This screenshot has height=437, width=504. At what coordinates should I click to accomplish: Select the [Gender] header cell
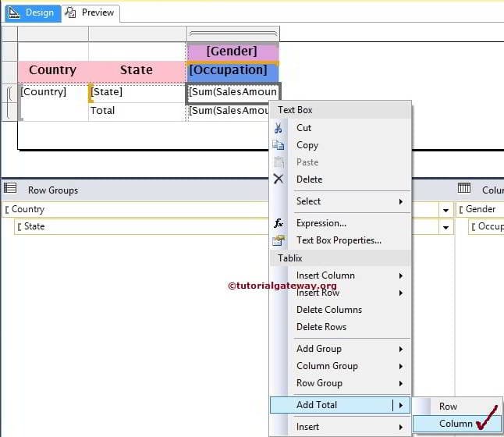232,52
